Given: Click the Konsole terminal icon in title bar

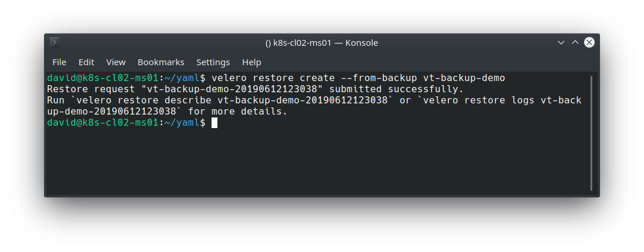Looking at the screenshot, I should 55,42.
